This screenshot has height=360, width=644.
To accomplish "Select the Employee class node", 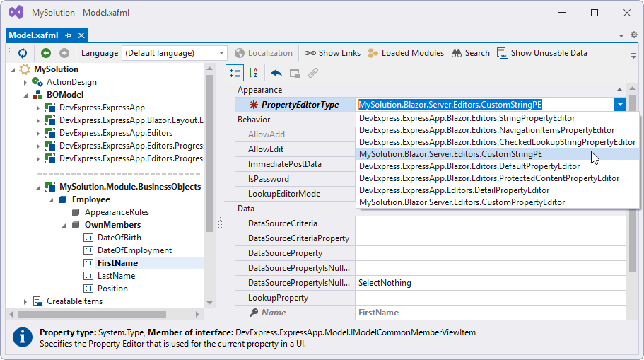I will click(91, 199).
